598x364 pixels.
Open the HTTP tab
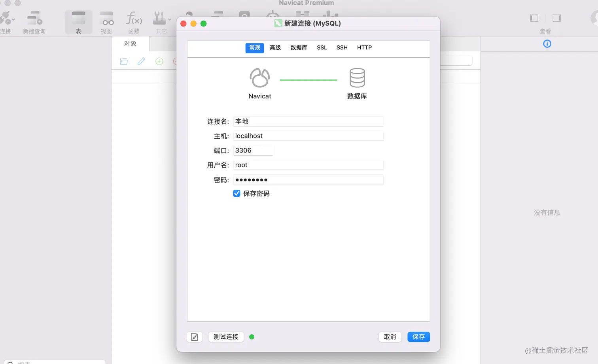pyautogui.click(x=364, y=48)
